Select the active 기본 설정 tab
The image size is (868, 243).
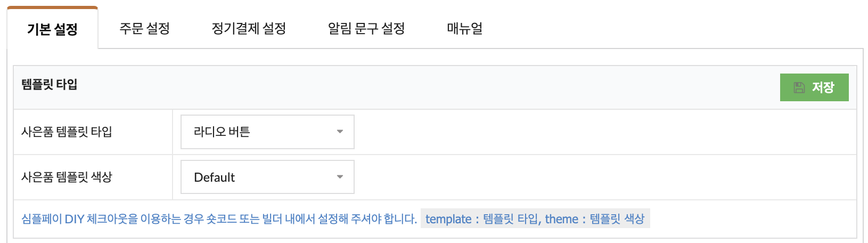(52, 28)
